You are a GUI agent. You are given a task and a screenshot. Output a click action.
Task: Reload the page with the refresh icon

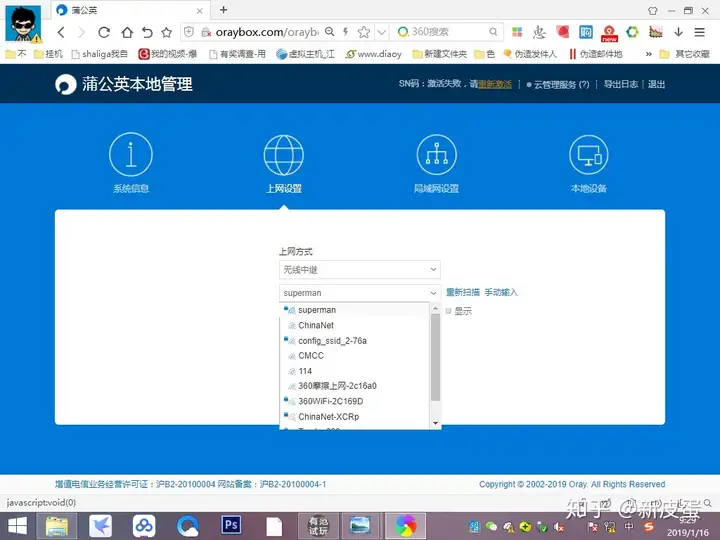click(104, 32)
